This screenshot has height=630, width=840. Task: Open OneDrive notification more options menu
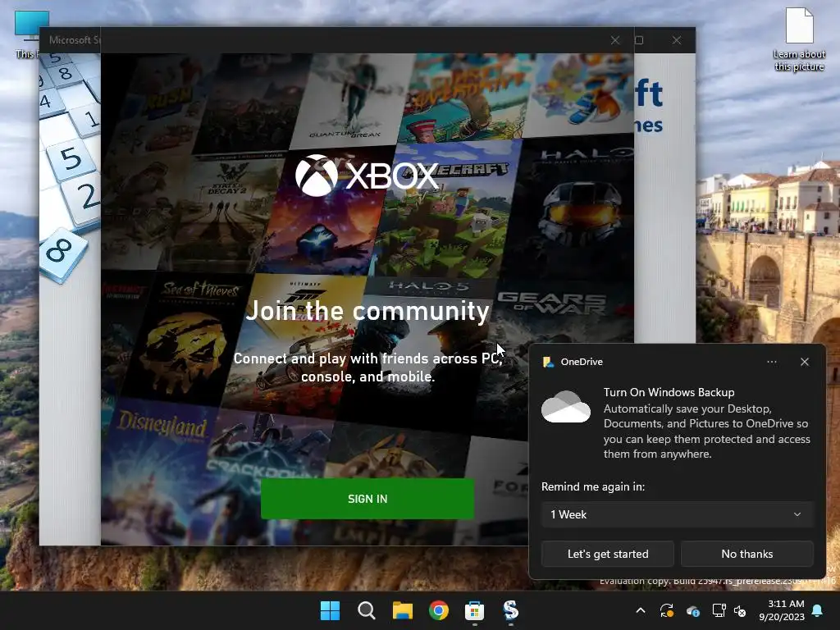point(771,362)
